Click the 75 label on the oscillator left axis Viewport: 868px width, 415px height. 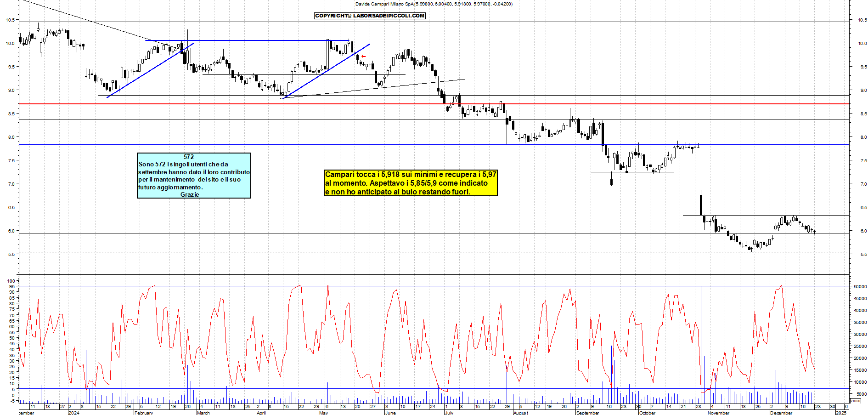(x=12, y=309)
